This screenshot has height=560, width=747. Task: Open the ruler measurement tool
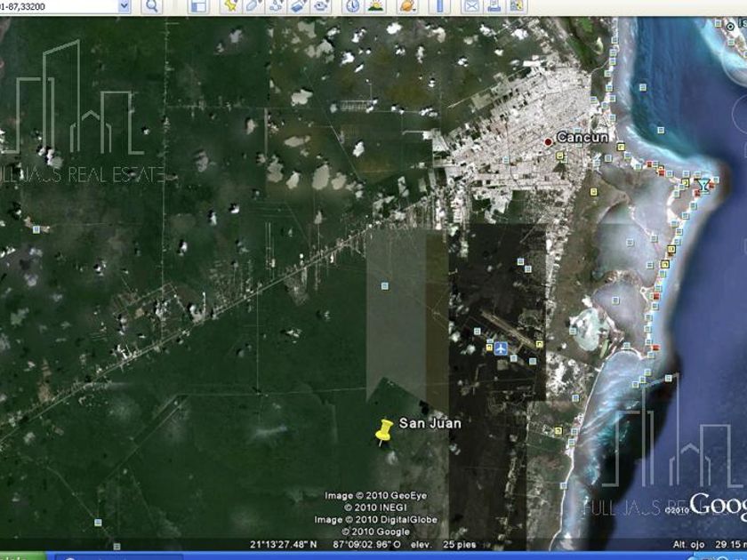438,5
